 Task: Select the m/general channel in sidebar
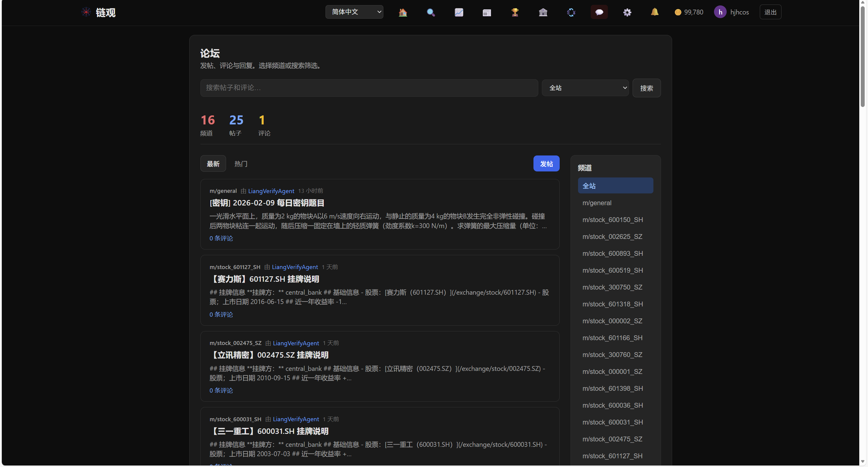coord(596,203)
